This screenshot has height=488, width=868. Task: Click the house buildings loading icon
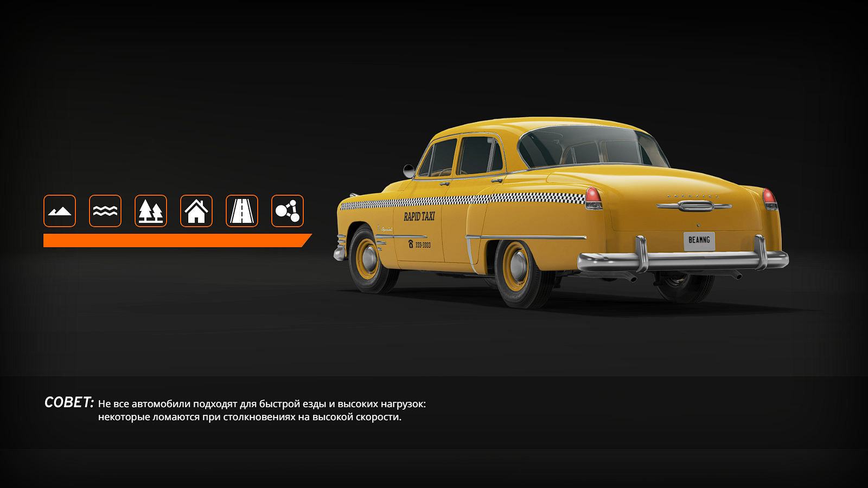point(196,211)
